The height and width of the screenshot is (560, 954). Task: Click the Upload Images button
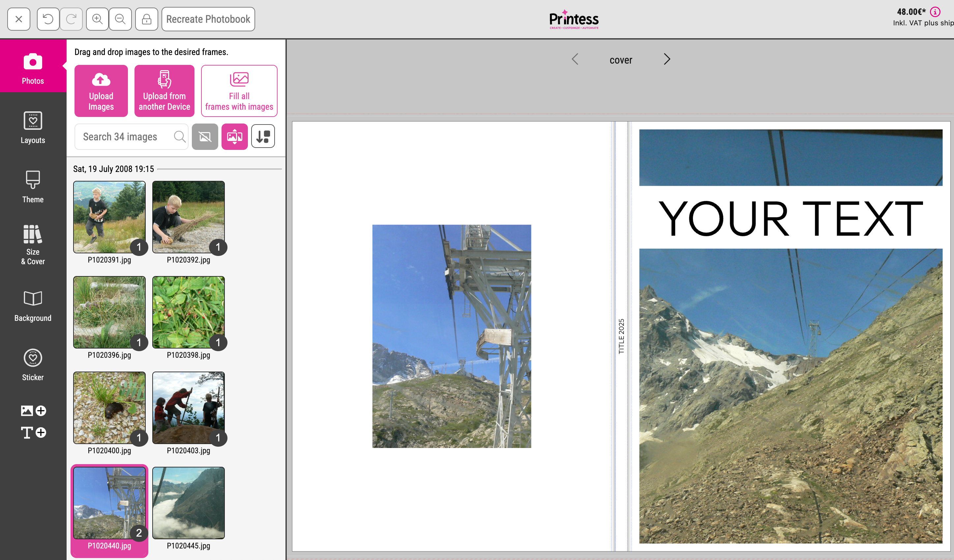coord(101,91)
